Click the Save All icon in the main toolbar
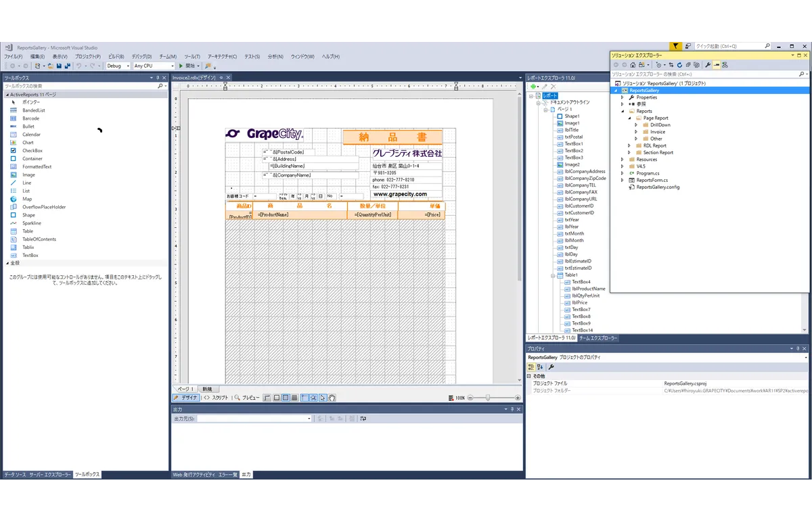 pos(67,66)
